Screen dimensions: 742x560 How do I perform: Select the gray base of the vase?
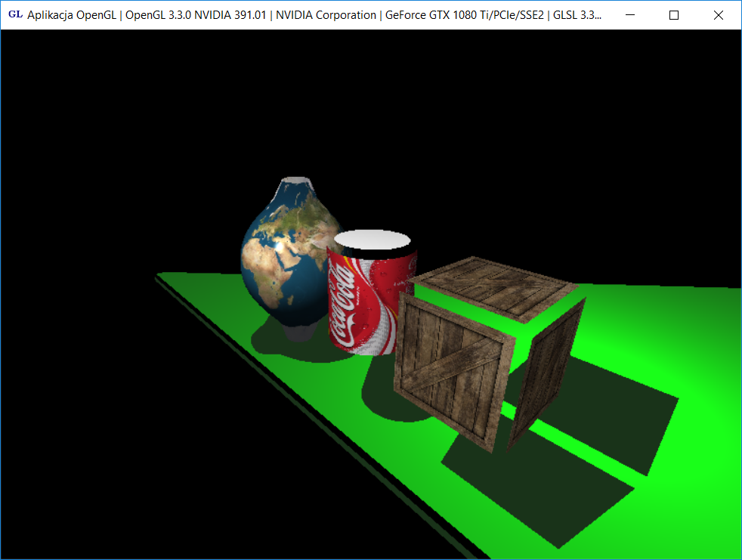pyautogui.click(x=298, y=332)
